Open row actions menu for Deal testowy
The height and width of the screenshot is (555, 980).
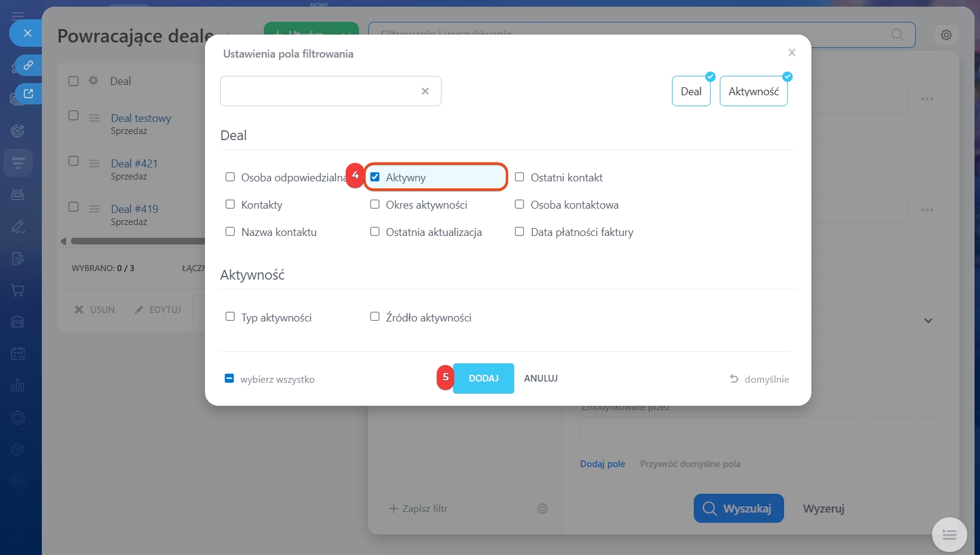coord(94,118)
